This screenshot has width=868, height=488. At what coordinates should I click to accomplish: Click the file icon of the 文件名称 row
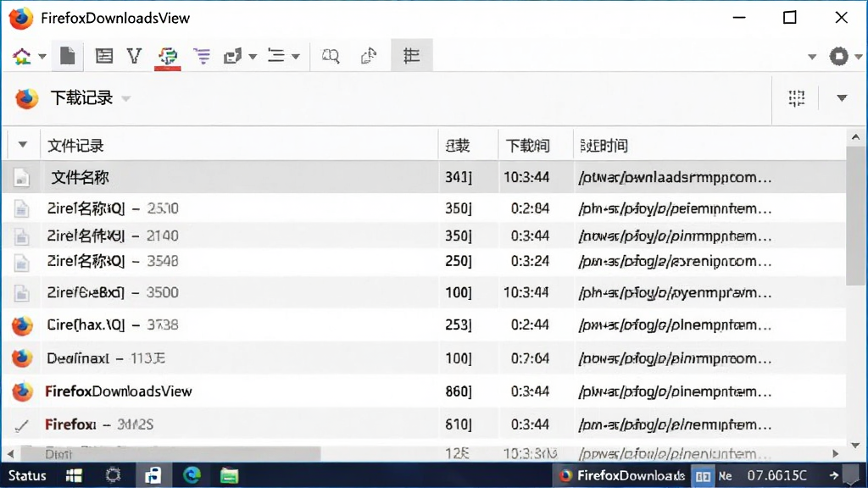pyautogui.click(x=21, y=178)
